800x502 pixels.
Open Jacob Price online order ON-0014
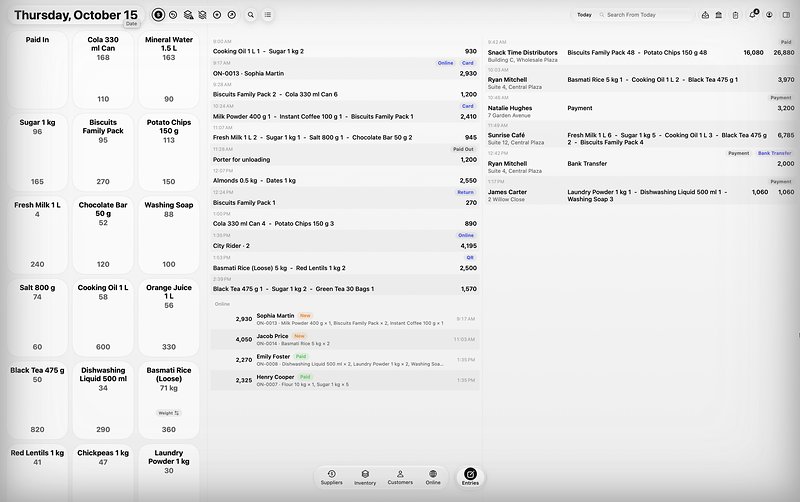(x=345, y=340)
